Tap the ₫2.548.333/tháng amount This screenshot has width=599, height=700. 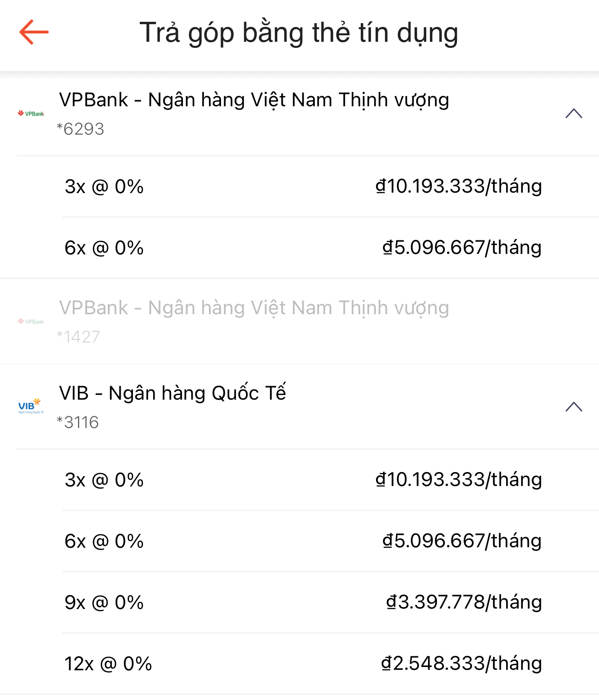pyautogui.click(x=461, y=664)
